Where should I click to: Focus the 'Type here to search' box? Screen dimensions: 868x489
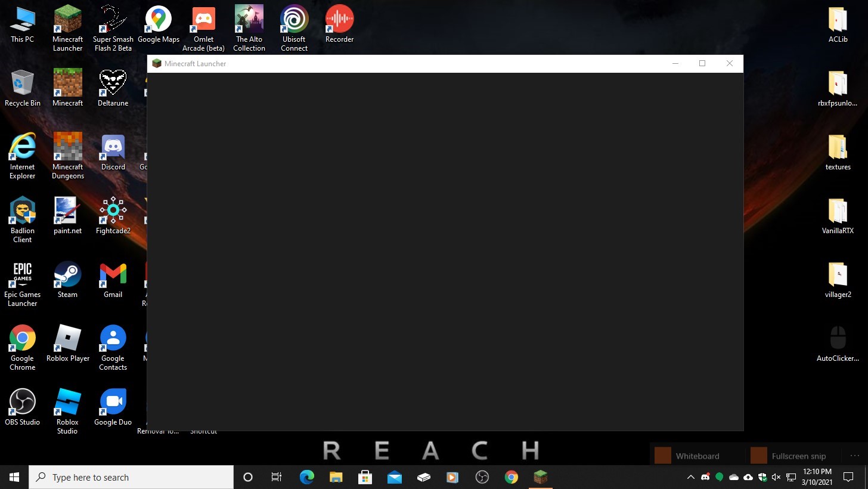131,477
